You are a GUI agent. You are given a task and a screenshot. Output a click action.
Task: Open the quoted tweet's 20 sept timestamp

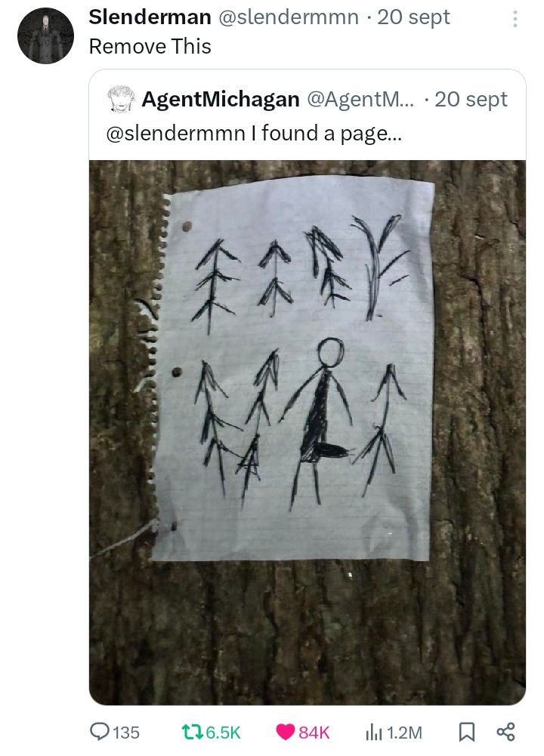coord(471,100)
